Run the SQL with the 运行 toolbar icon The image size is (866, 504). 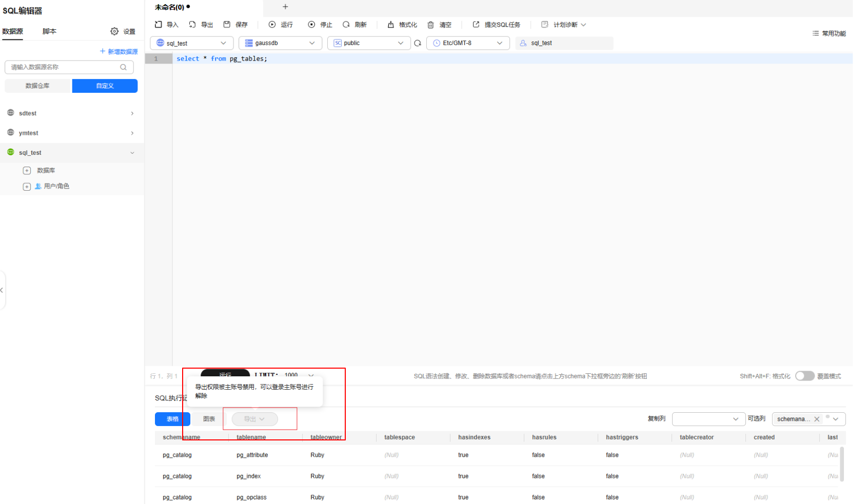click(x=272, y=25)
